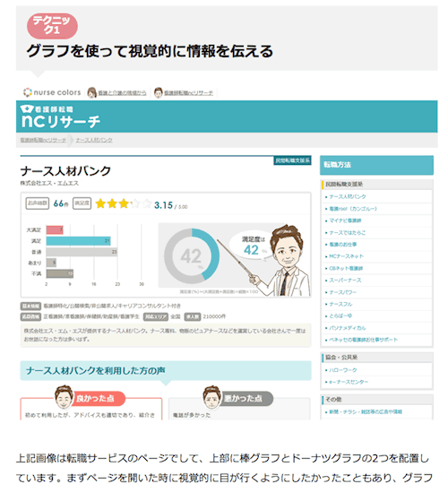Click the 66件 review count

[61, 203]
